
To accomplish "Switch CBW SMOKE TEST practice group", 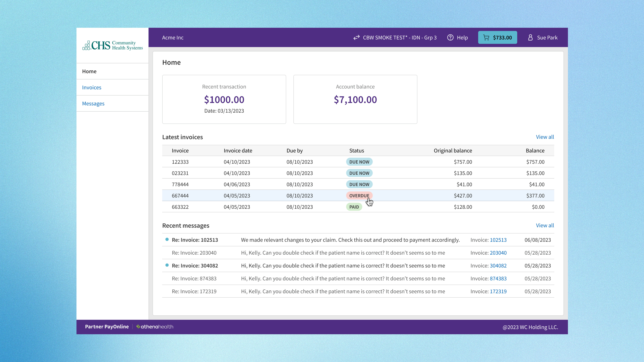I will coord(399,37).
